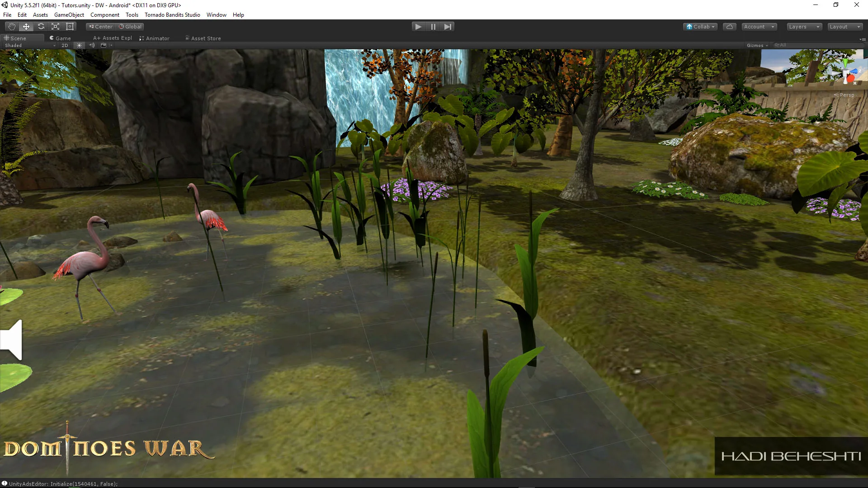Pause the editor playback

(x=433, y=27)
